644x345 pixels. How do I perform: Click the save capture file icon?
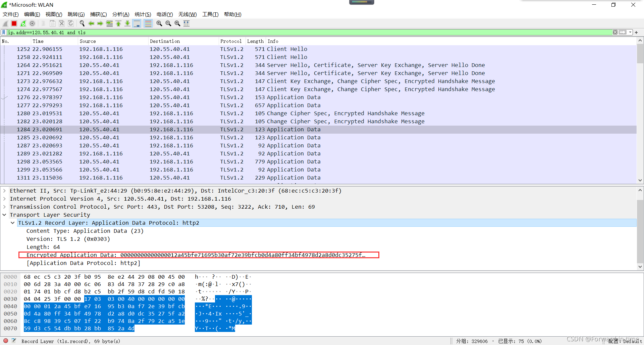53,23
